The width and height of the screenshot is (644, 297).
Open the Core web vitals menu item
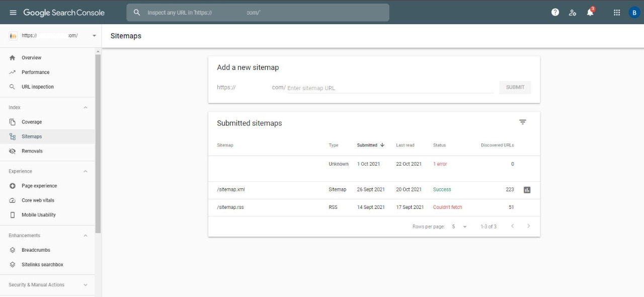(47, 200)
